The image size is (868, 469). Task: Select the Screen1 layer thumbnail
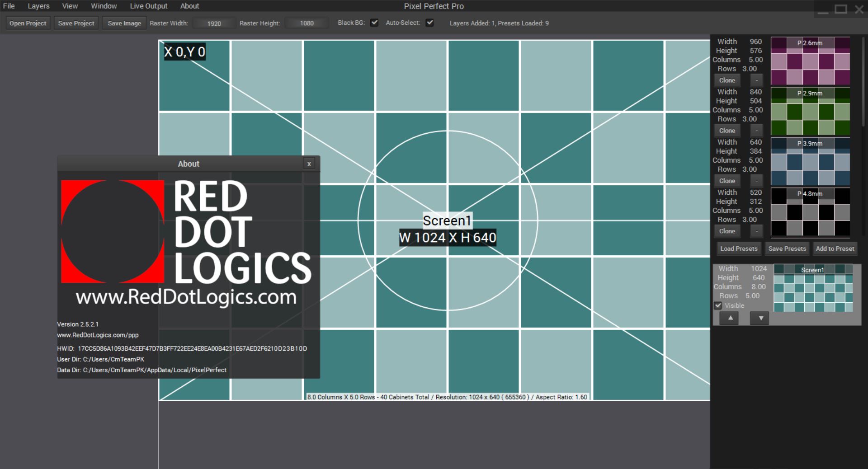[813, 288]
